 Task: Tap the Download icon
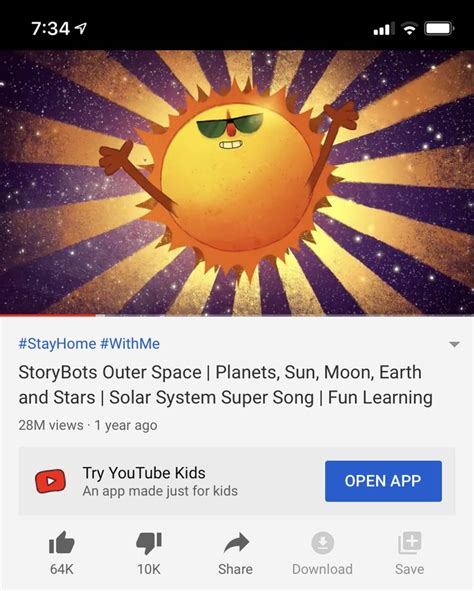point(323,542)
